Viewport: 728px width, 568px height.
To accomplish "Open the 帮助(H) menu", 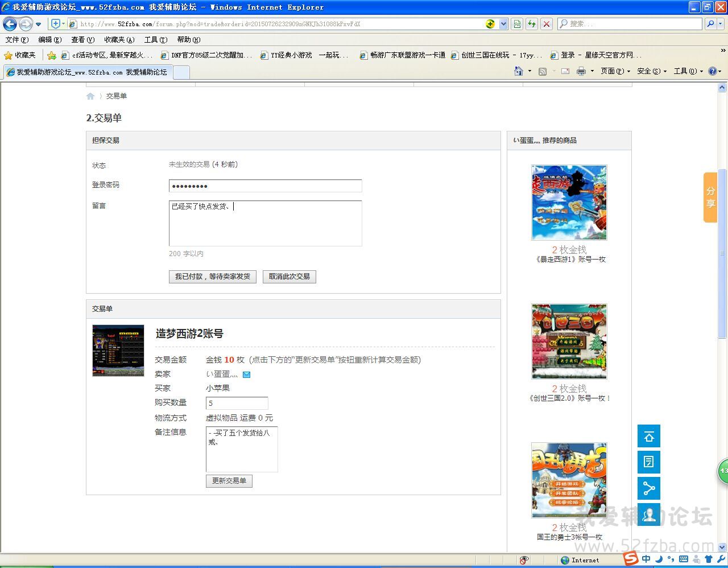I will [189, 40].
